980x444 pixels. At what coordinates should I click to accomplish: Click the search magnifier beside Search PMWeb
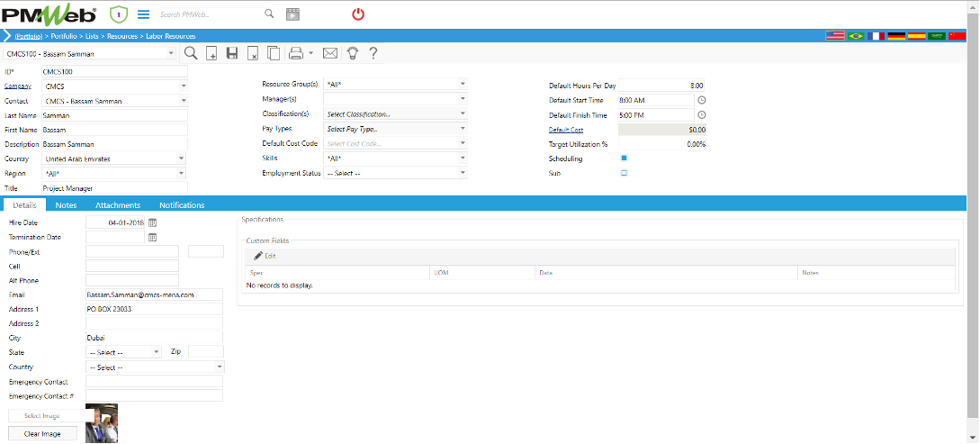pos(269,14)
